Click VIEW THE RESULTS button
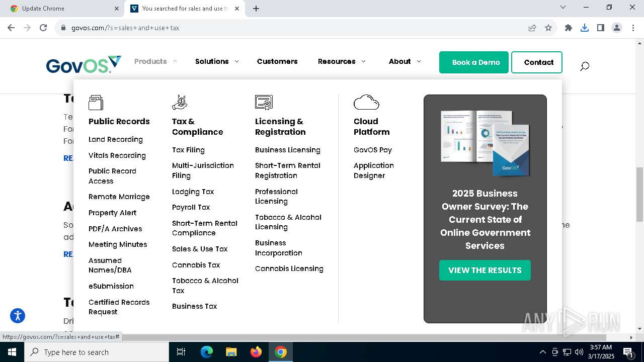The width and height of the screenshot is (644, 362). coord(485,270)
